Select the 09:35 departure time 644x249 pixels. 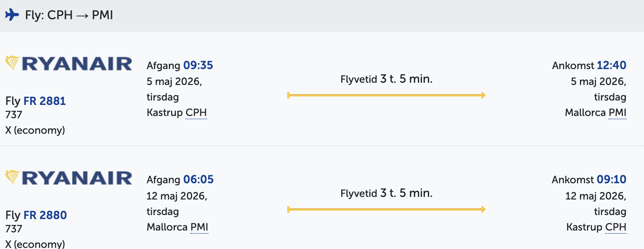tap(198, 65)
